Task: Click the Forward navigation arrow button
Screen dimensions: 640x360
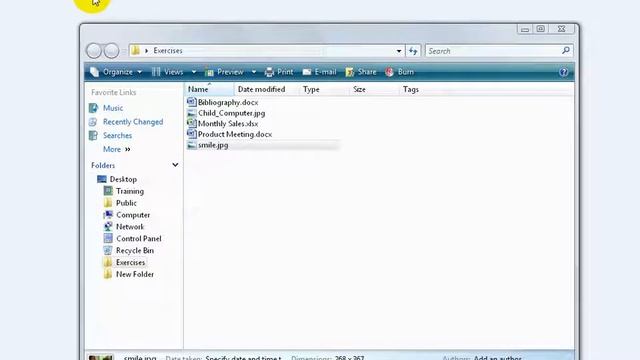Action: (x=111, y=51)
